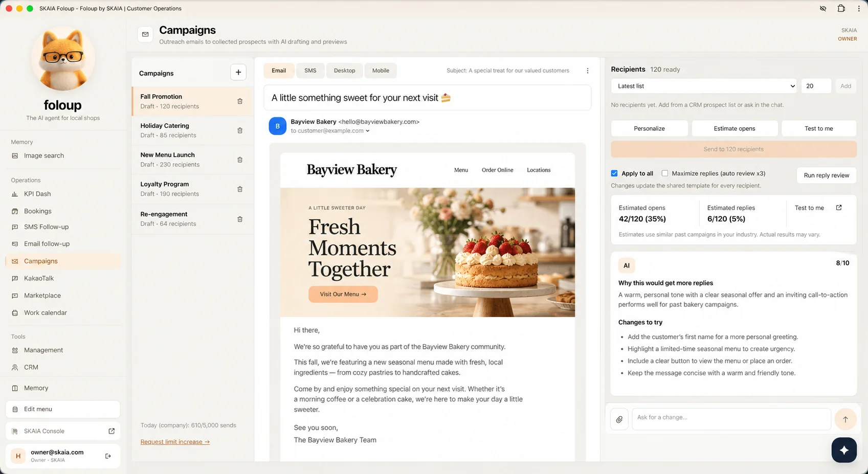
Task: Open the three-dot email options menu
Action: 587,71
